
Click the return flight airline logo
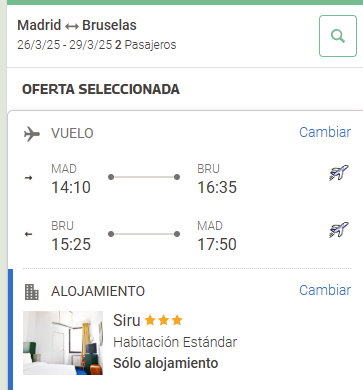tap(339, 230)
